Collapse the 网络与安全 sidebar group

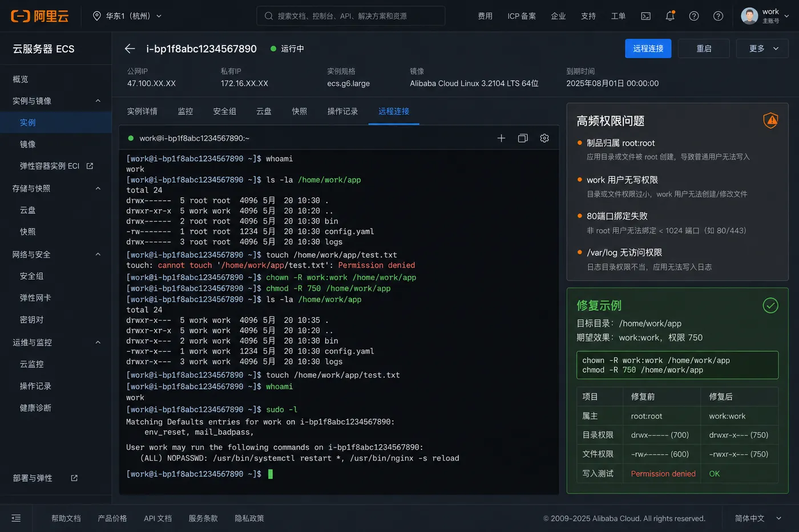[x=98, y=254]
